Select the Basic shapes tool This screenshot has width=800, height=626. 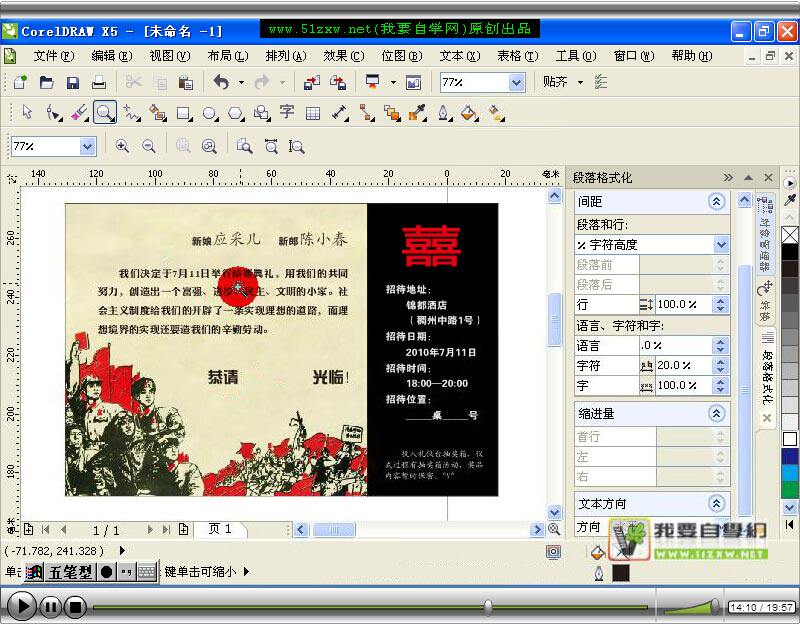pos(262,112)
